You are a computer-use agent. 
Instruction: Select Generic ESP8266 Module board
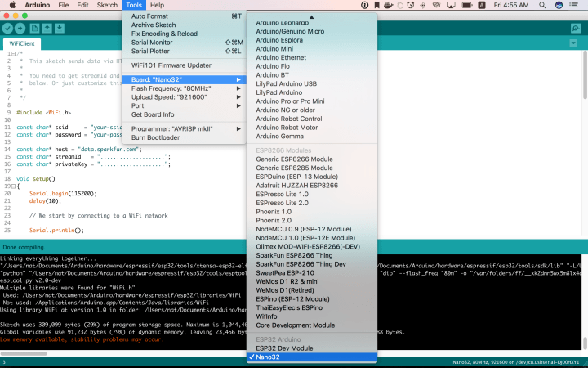pos(312,159)
